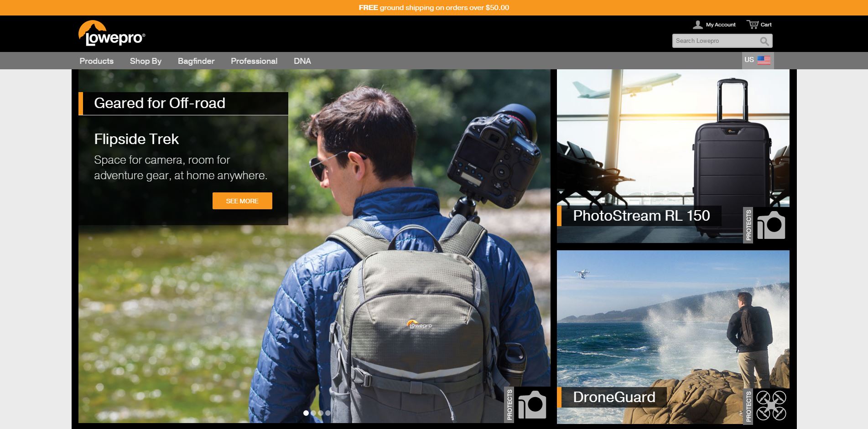868x429 pixels.
Task: Click the green backpack in the hero photo
Action: 411,319
